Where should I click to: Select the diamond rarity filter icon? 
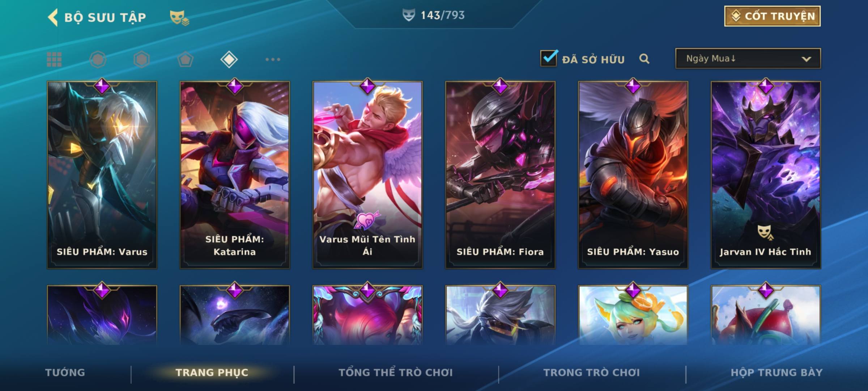(229, 59)
